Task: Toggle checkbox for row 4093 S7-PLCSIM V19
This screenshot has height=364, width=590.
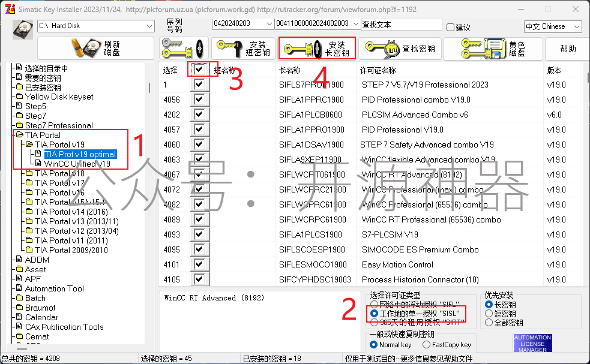Action: [199, 234]
